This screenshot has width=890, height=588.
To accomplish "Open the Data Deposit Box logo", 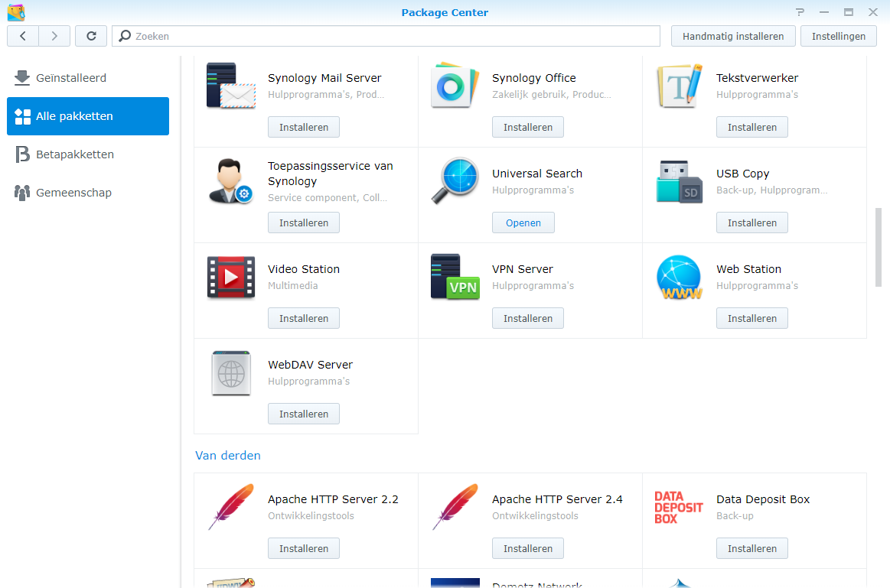I will (678, 507).
